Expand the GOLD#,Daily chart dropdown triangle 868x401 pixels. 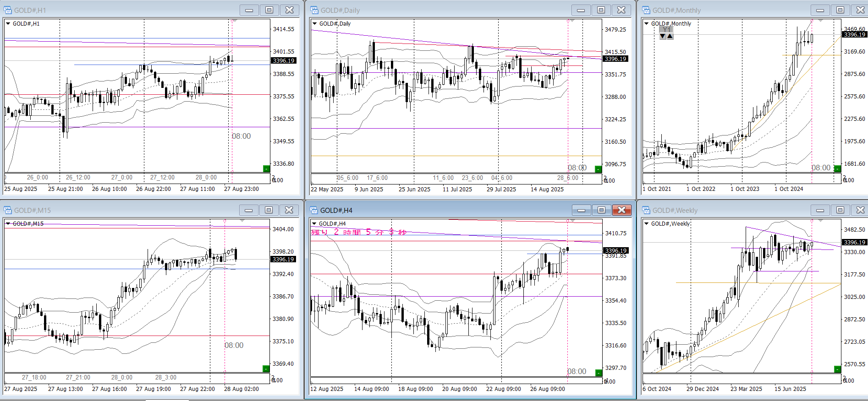tap(314, 24)
